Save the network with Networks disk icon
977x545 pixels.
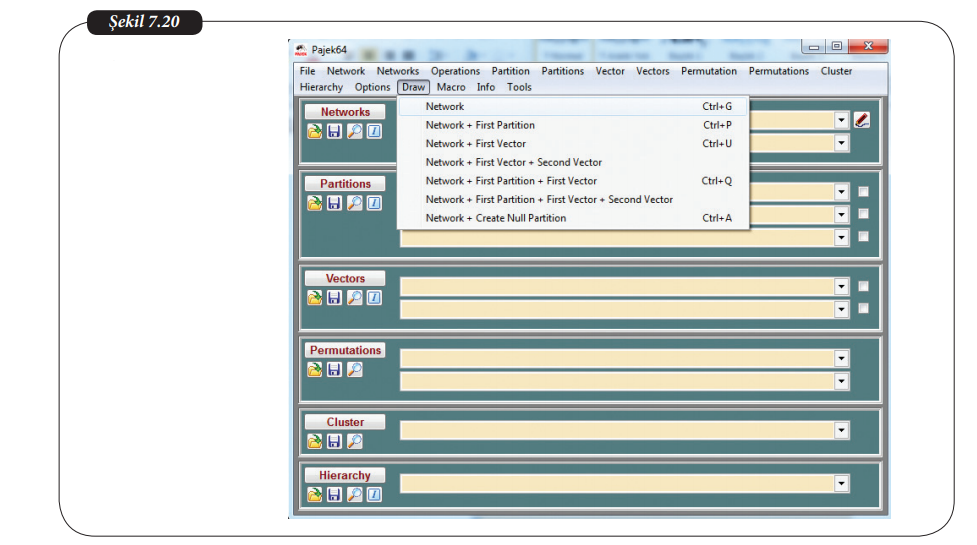pos(334,132)
